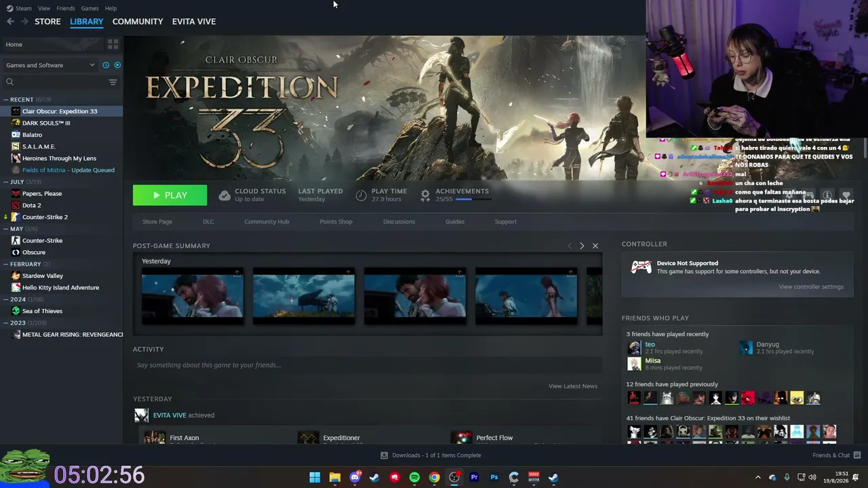Click the achievements progress bar
The width and height of the screenshot is (868, 488).
[473, 199]
